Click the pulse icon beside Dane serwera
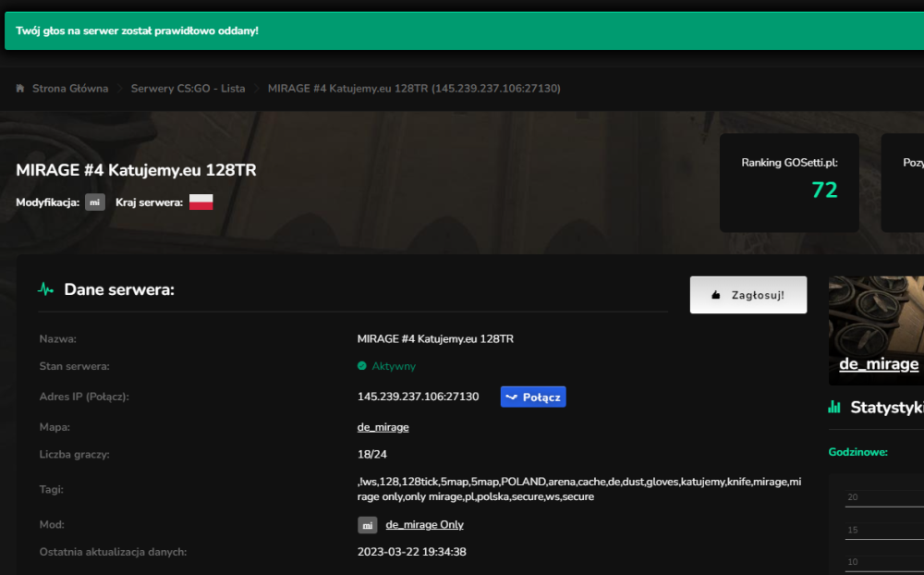The image size is (924, 575). (45, 289)
